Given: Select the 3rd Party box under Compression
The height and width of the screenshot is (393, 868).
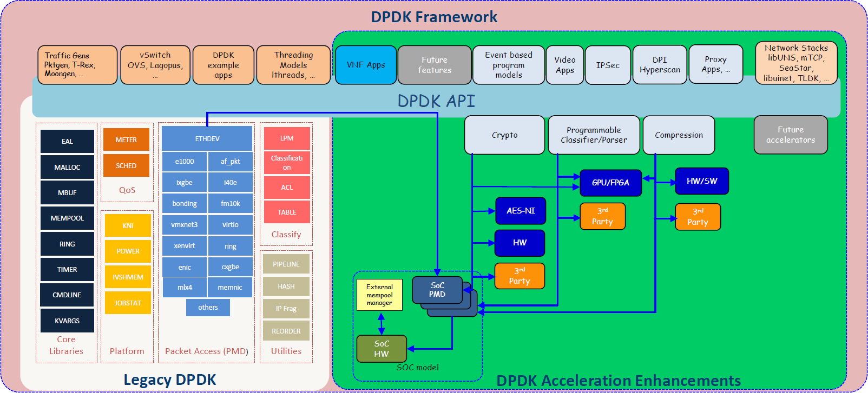Looking at the screenshot, I should [x=698, y=217].
